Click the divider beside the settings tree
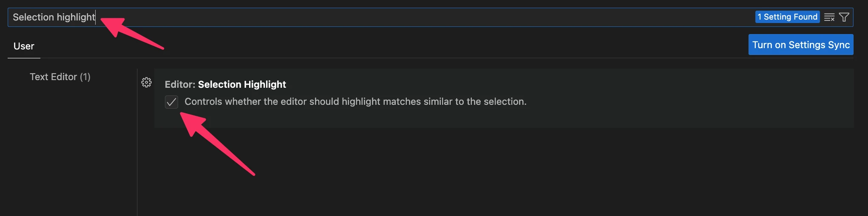 [137, 141]
